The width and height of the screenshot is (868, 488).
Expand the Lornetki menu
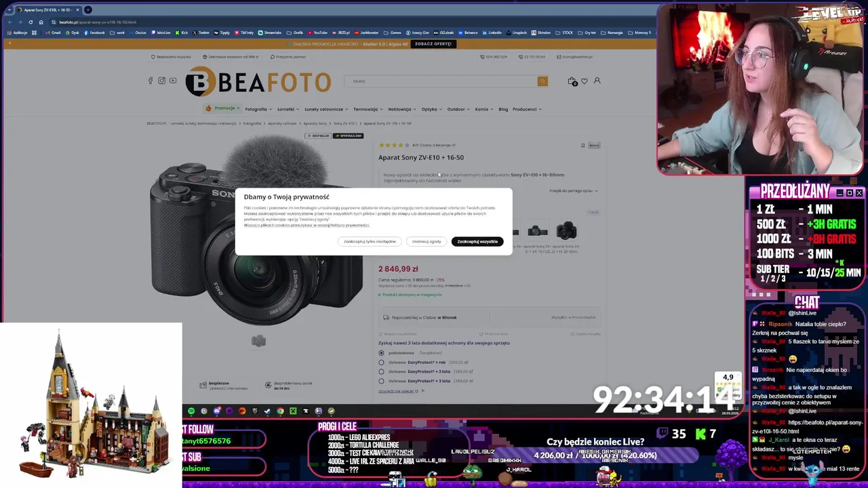point(288,109)
